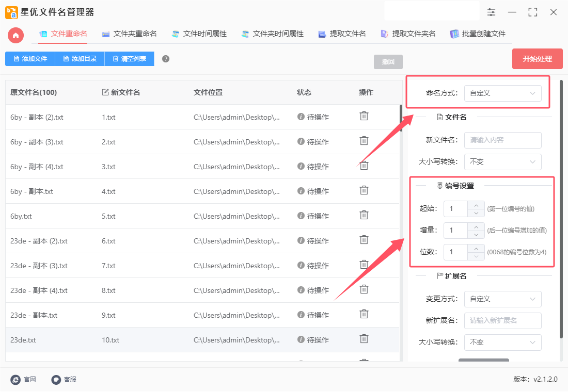Click the 编号设置 section icon
Image resolution: width=568 pixels, height=392 pixels.
click(440, 186)
